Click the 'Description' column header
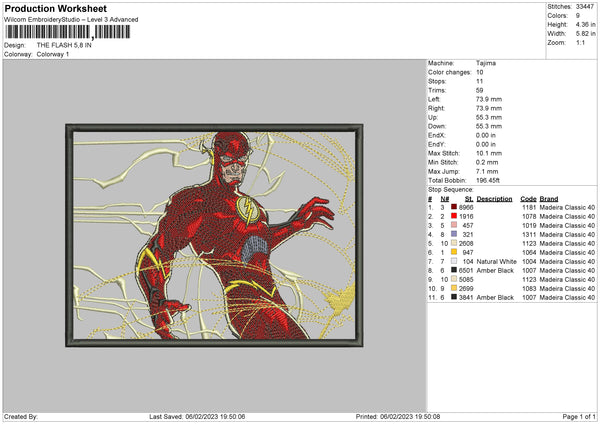This screenshot has height=424, width=600. [494, 199]
